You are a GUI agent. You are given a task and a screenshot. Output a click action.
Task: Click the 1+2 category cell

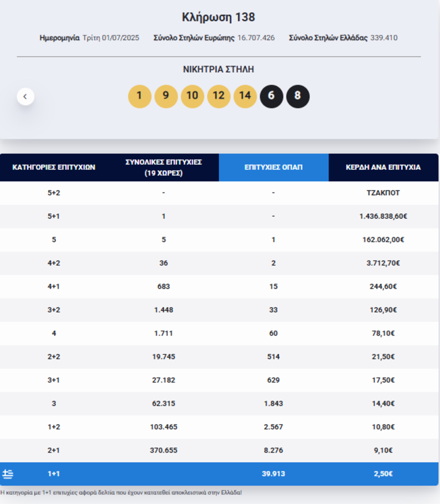54,427
